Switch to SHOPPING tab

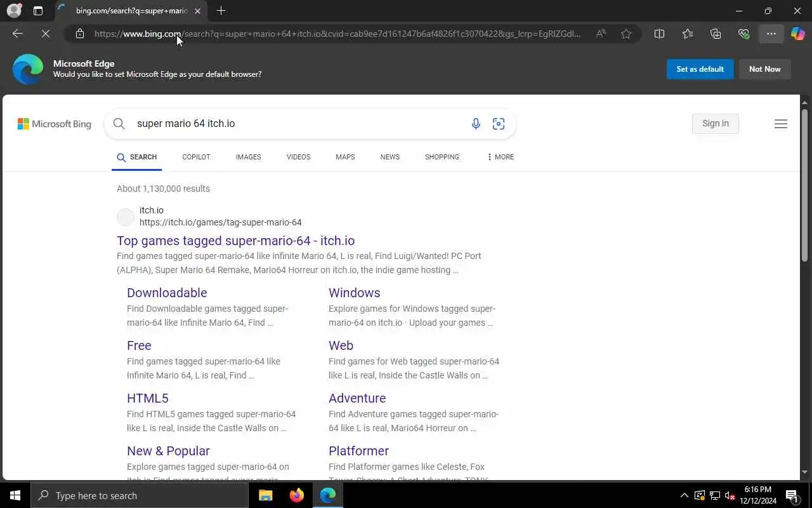442,157
